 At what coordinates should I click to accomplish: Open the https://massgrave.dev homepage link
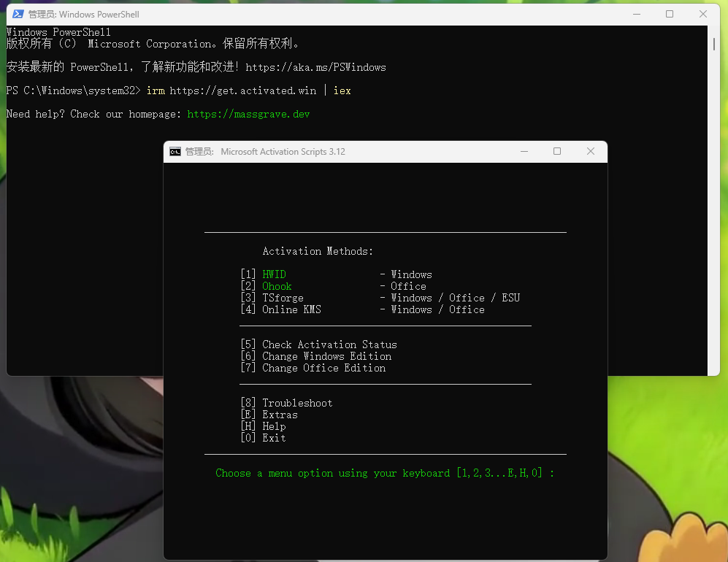click(x=248, y=114)
